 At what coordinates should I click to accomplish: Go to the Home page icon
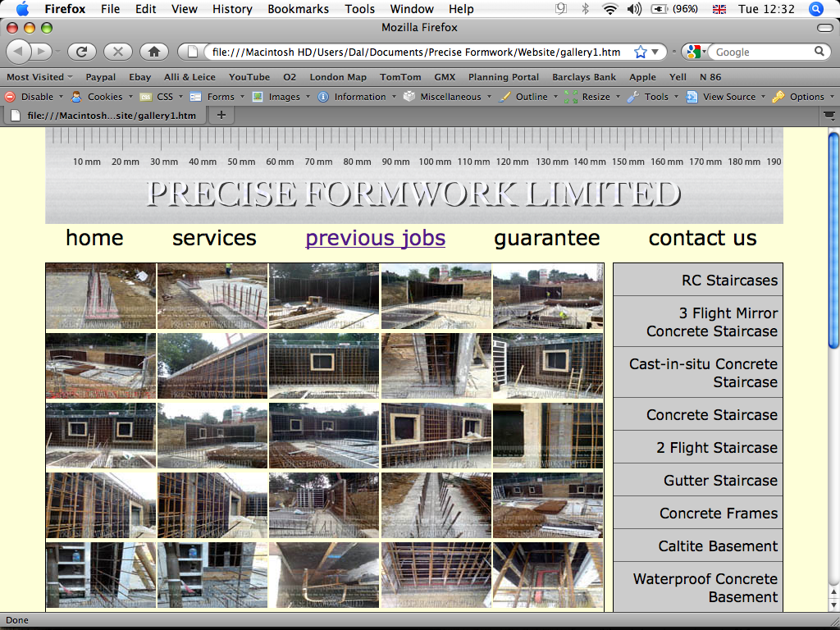(x=153, y=52)
